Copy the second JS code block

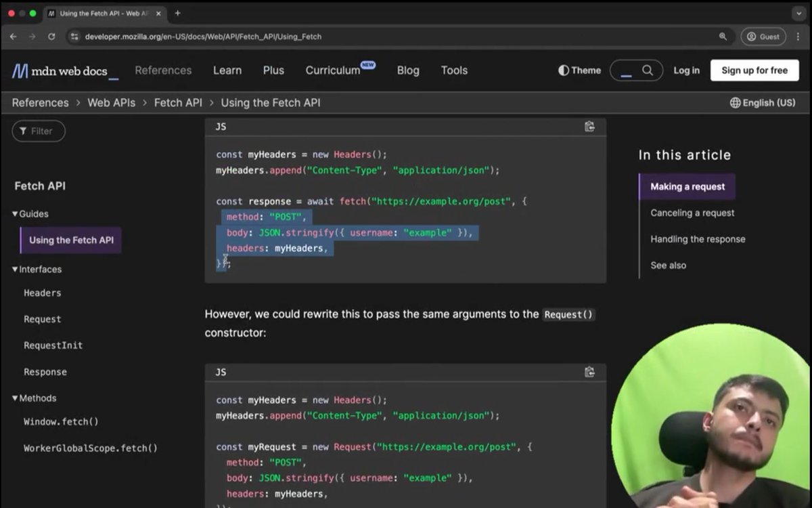(589, 372)
